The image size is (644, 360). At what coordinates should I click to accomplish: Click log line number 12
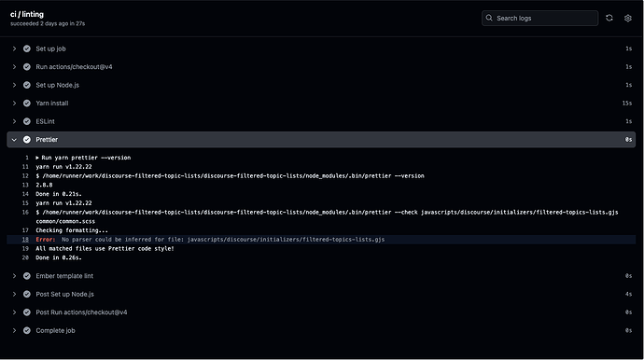coord(25,175)
